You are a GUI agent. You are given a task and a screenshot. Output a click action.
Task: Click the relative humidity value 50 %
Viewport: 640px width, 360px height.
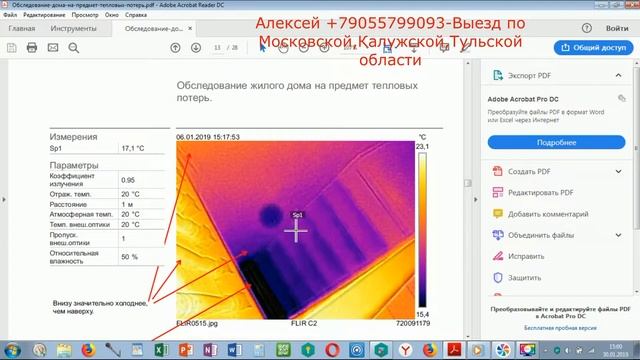click(129, 257)
